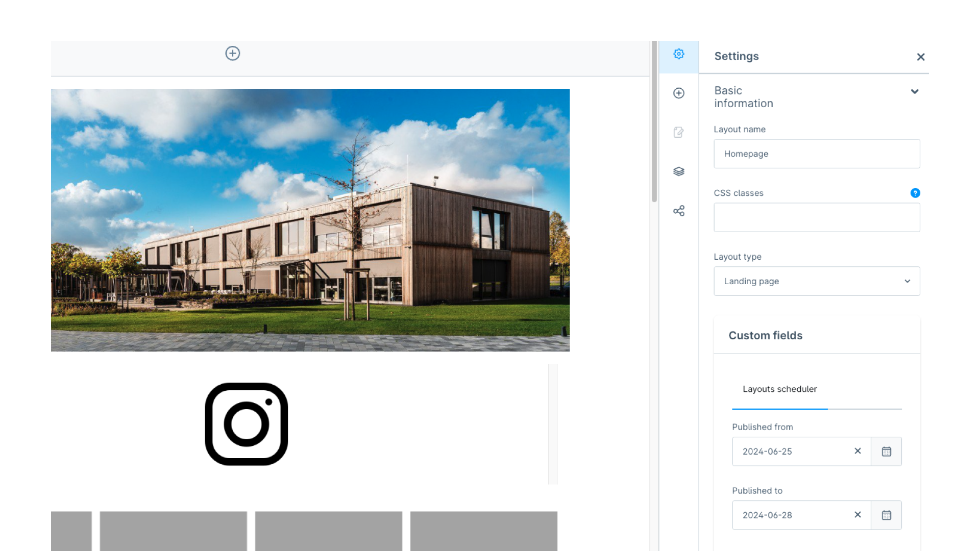Click the Layout name input field
Viewport: 980px width, 551px height.
[x=817, y=154]
